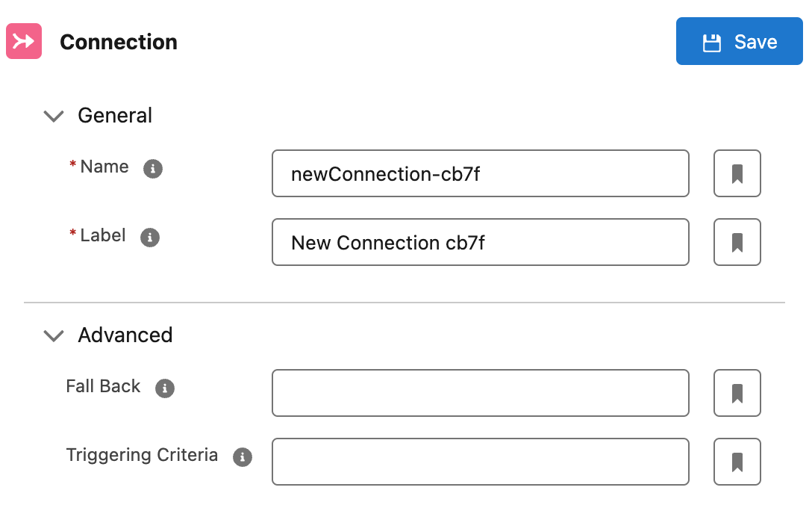Click the Save button
812x508 pixels.
coord(739,41)
